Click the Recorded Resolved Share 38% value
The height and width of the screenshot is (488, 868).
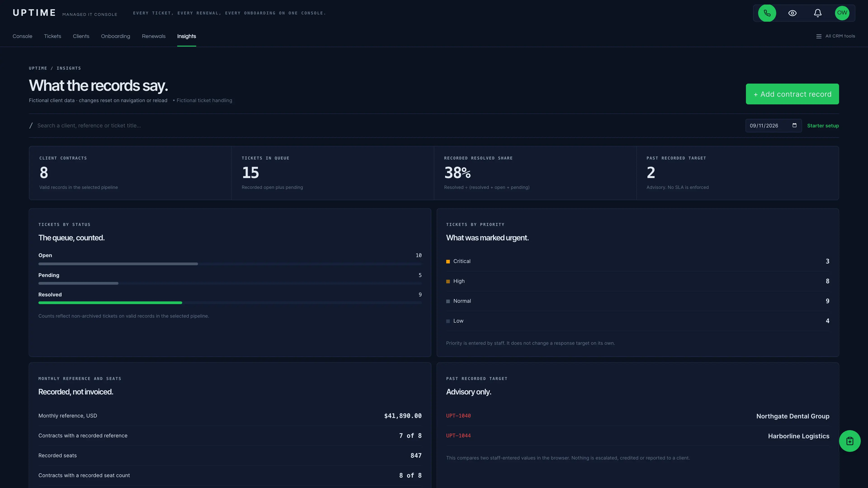tap(457, 173)
